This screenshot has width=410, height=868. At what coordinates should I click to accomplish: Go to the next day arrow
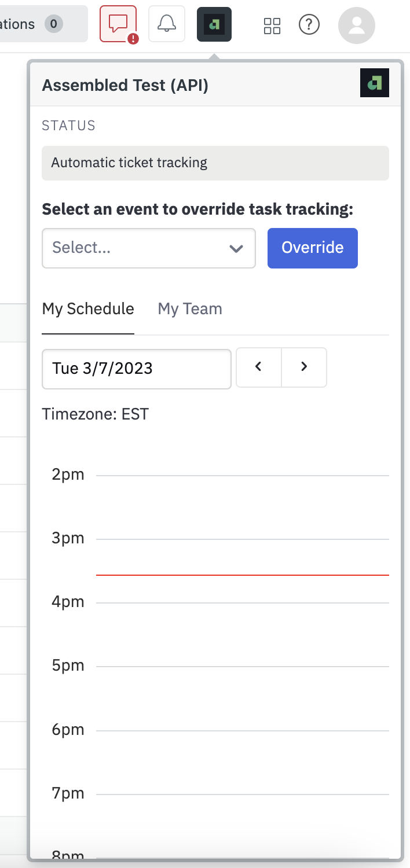coord(304,367)
